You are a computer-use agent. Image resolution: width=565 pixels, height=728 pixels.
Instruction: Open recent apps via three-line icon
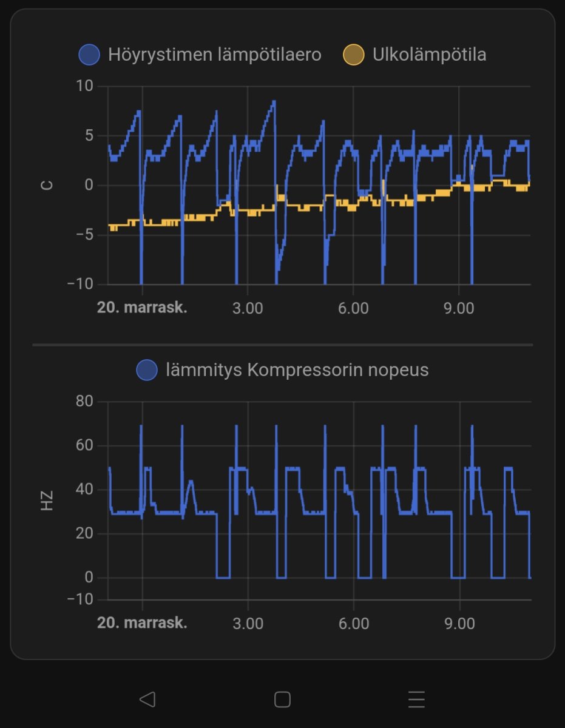[x=416, y=699]
